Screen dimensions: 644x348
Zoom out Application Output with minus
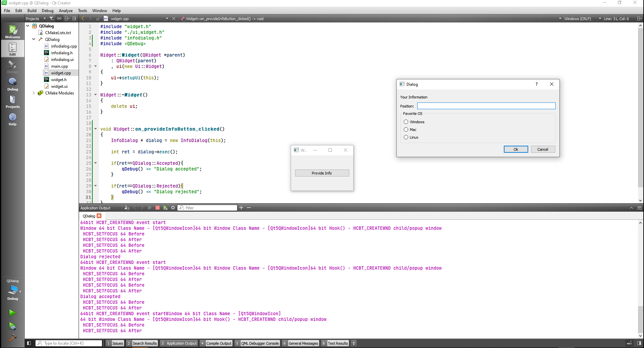tap(249, 208)
